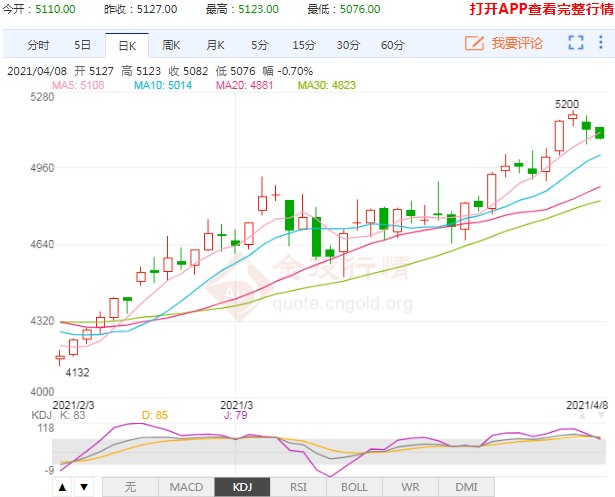The image size is (615, 497).
Task: Click the 2021/04/08 date readout
Action: point(37,71)
